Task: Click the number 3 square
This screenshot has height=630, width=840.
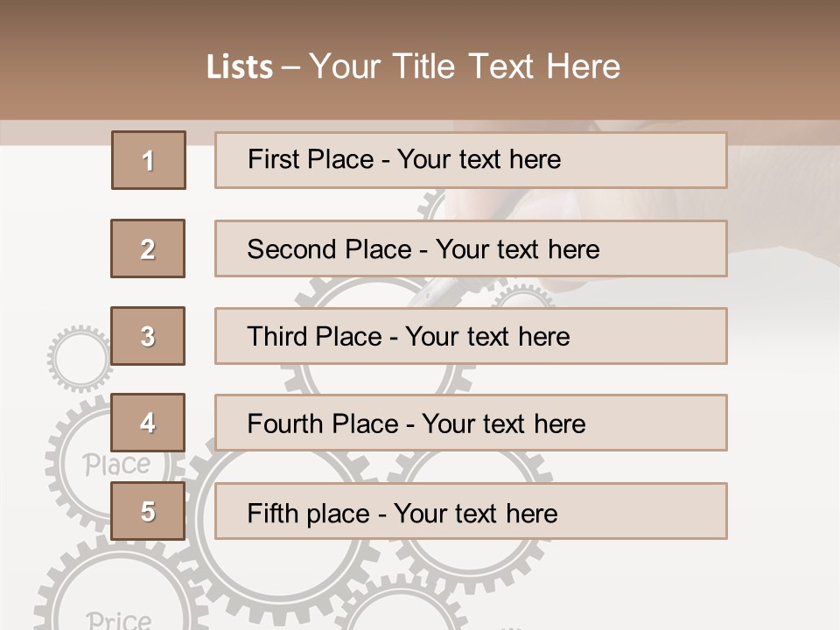Action: click(148, 336)
